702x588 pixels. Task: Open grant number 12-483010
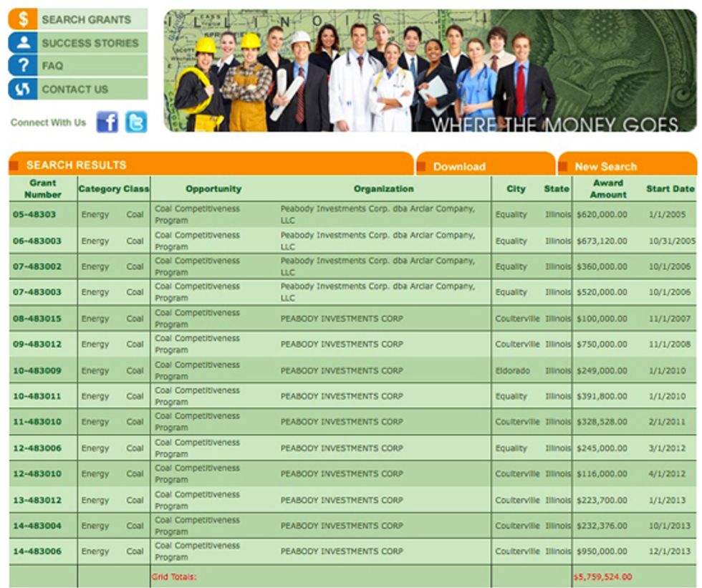pyautogui.click(x=37, y=473)
